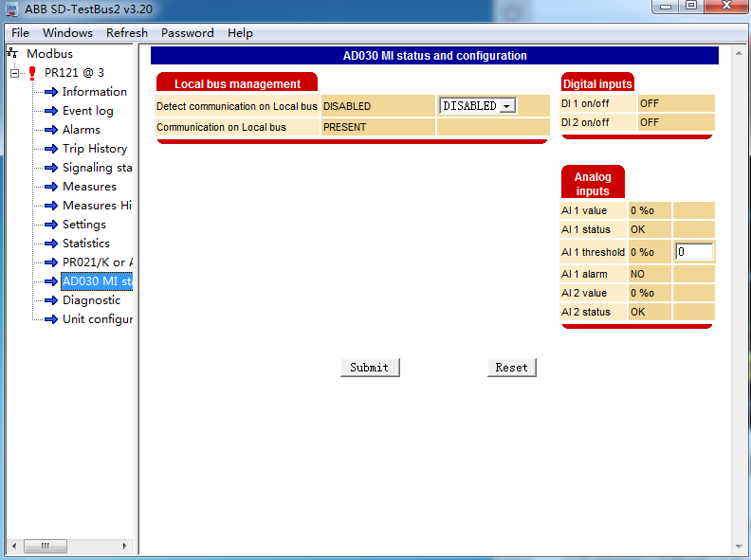751x560 pixels.
Task: Click the Digital inputs header
Action: pyautogui.click(x=597, y=83)
